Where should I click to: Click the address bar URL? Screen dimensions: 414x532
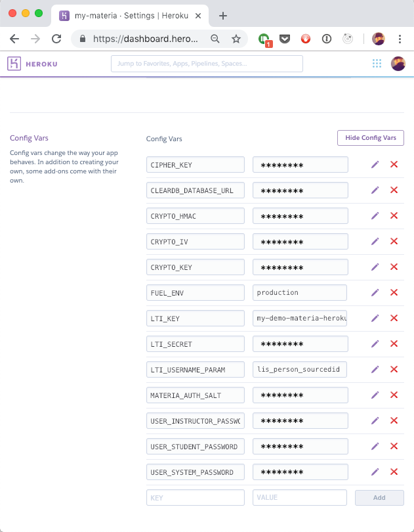tap(145, 39)
